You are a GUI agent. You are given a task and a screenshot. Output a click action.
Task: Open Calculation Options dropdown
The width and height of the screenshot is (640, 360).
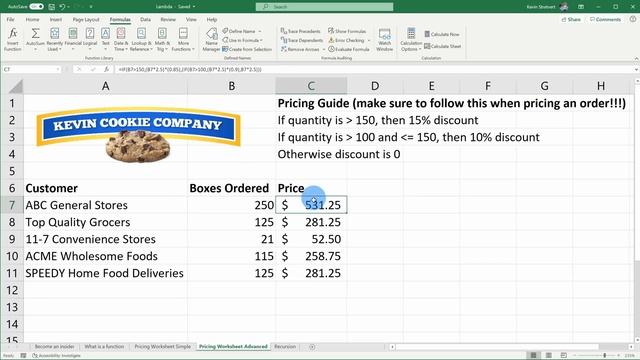click(x=411, y=40)
